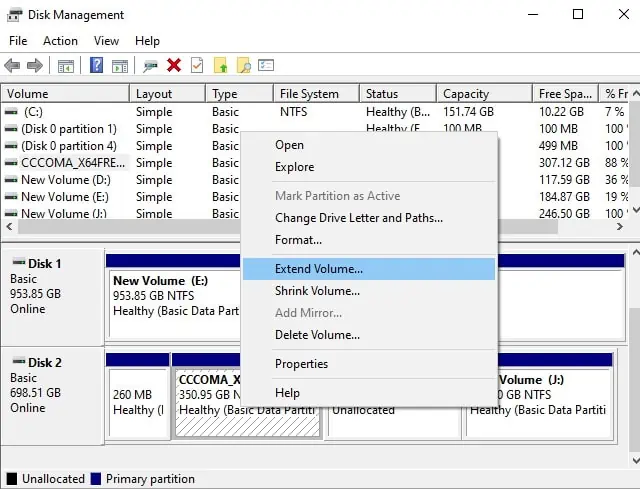Click the red X delete toolbar icon
This screenshot has height=489, width=640.
pyautogui.click(x=174, y=65)
